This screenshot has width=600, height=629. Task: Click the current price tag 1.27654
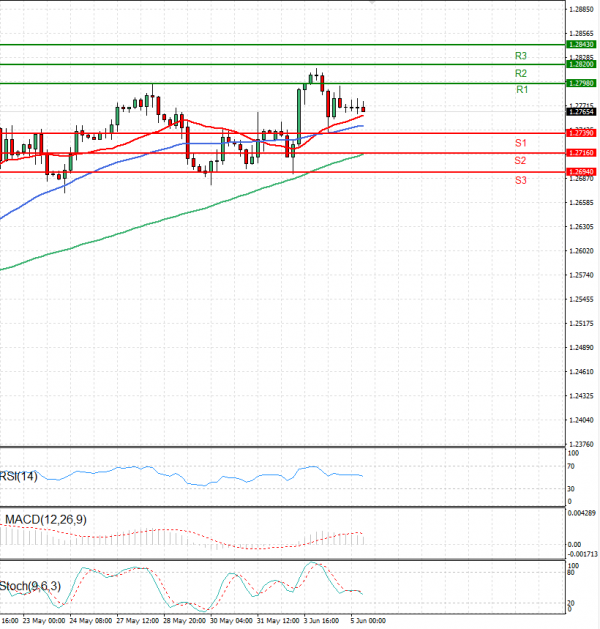pyautogui.click(x=581, y=112)
